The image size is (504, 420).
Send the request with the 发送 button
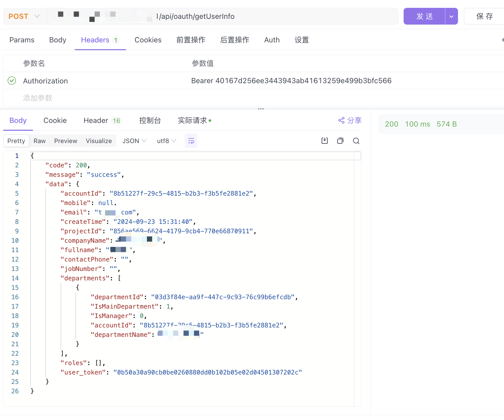(424, 16)
